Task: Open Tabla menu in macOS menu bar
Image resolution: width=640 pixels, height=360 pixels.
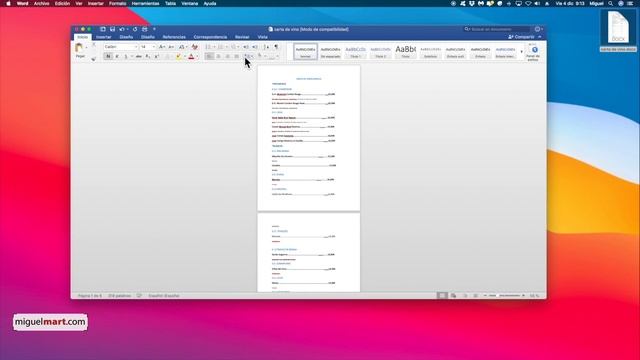Action: (170, 3)
